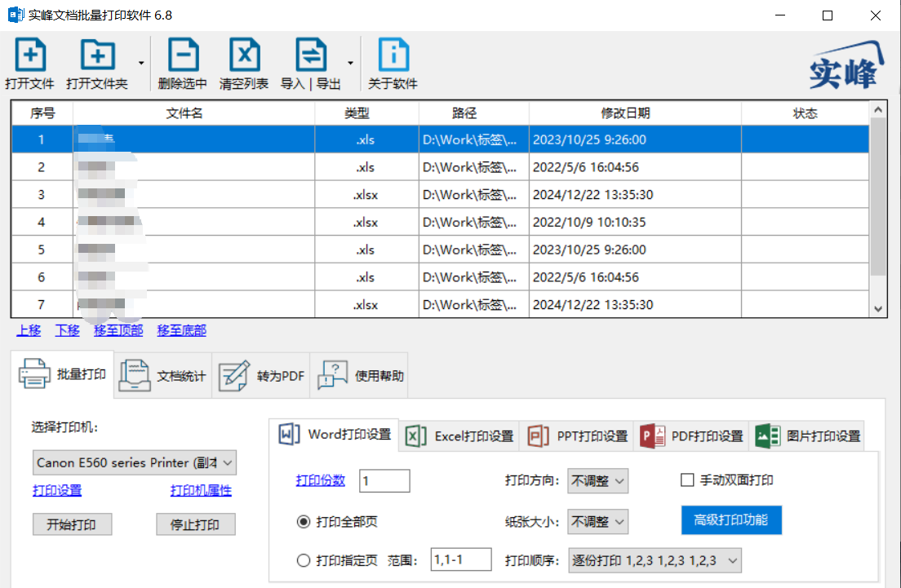Viewport: 901px width, 588px height.
Task: Open the 打印顺序 print order dropdown
Action: [655, 560]
